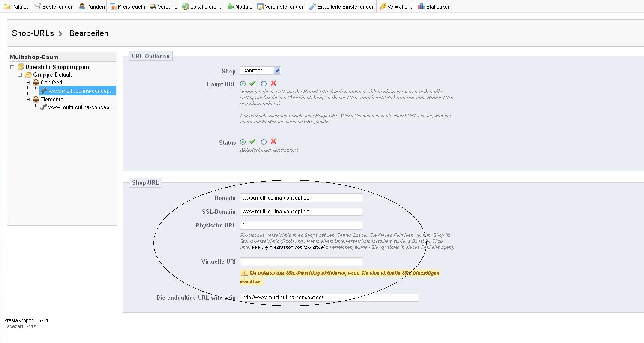Image resolution: width=644 pixels, height=343 pixels.
Task: Click the Lokalisierung globe icon
Action: (x=186, y=6)
